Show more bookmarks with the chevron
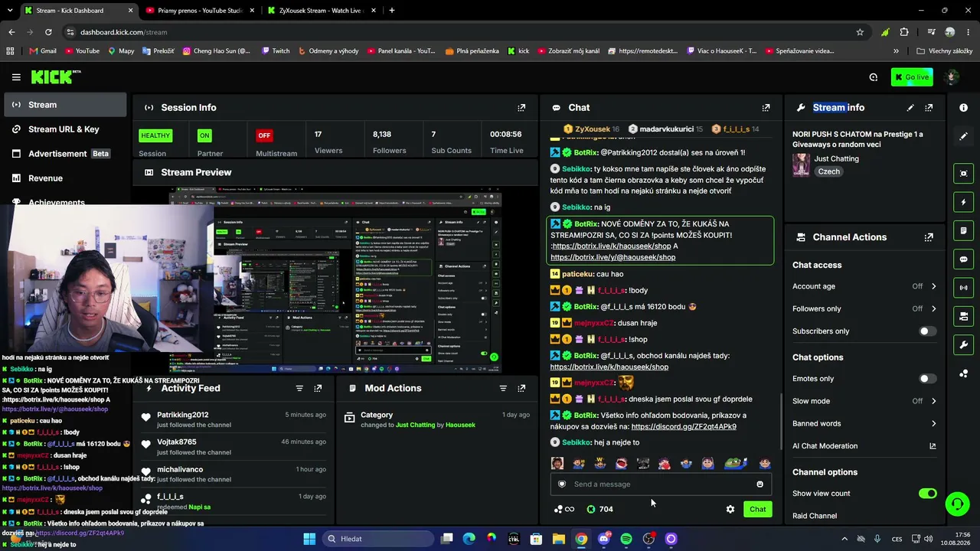 (896, 51)
